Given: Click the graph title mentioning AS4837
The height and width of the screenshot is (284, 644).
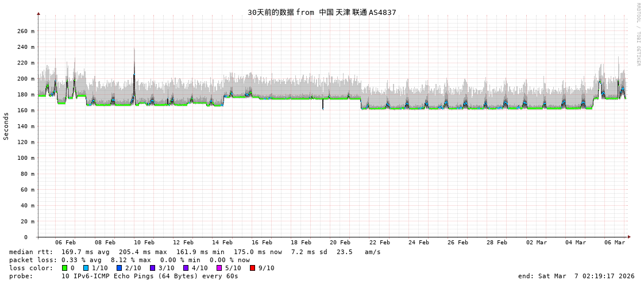Looking at the screenshot, I should point(322,12).
